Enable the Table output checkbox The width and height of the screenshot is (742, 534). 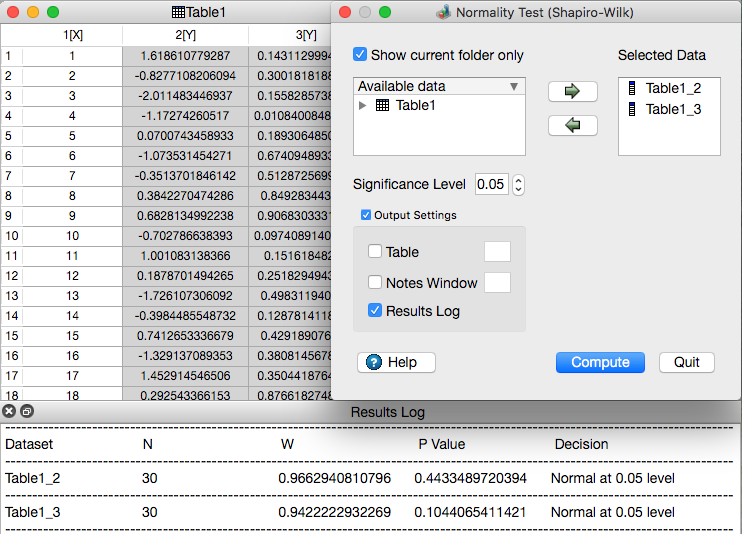coord(375,252)
